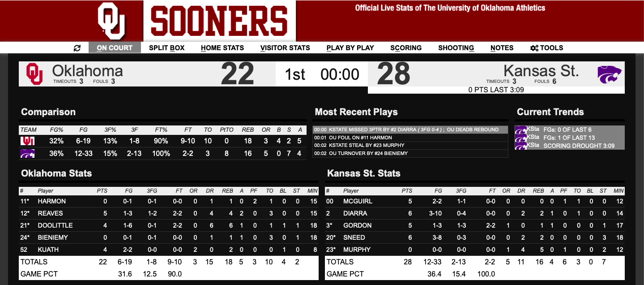Click the OU logo in the Comparison table
This screenshot has height=285, width=644.
[x=28, y=141]
